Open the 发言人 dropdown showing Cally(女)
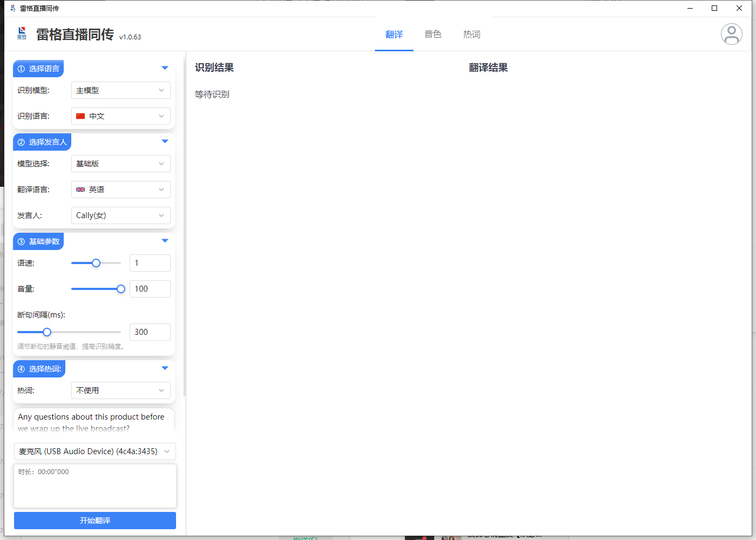The image size is (756, 540). (120, 215)
